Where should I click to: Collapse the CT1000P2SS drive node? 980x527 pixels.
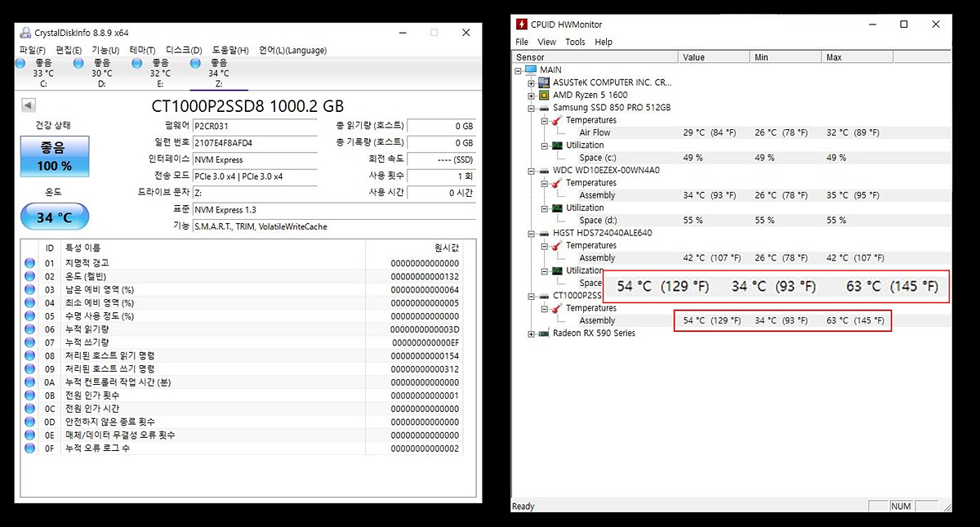[x=532, y=296]
